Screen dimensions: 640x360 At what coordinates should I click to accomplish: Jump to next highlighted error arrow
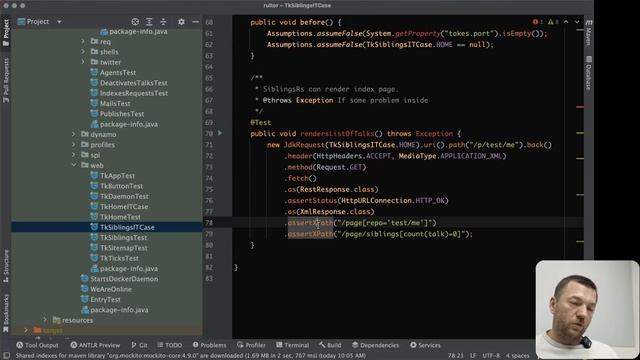coord(577,22)
